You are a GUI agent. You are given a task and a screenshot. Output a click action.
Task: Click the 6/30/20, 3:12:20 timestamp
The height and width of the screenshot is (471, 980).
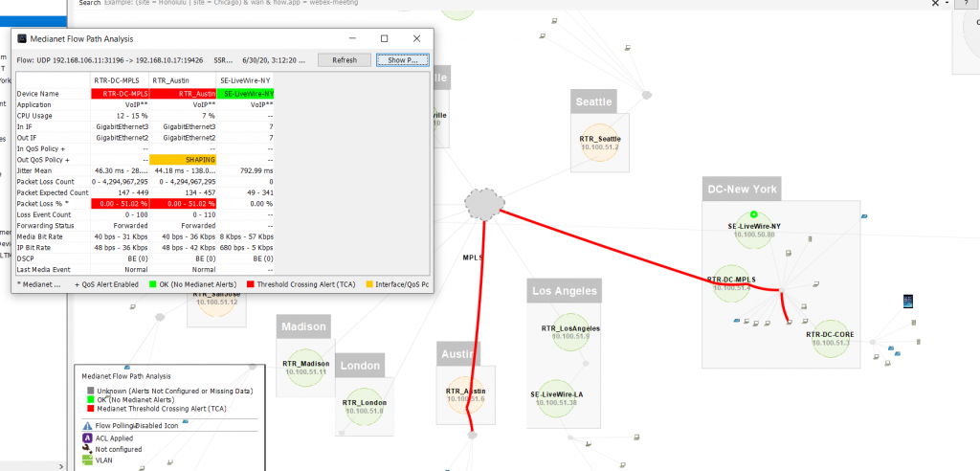pos(274,60)
